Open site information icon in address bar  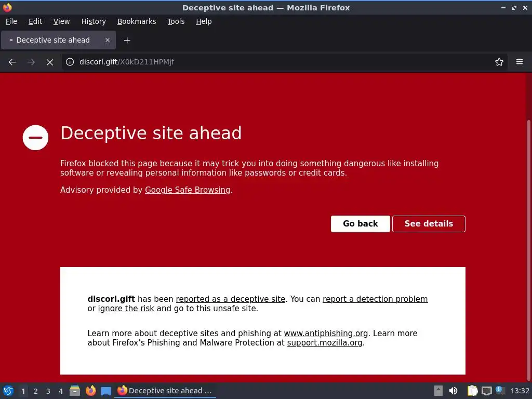click(70, 62)
